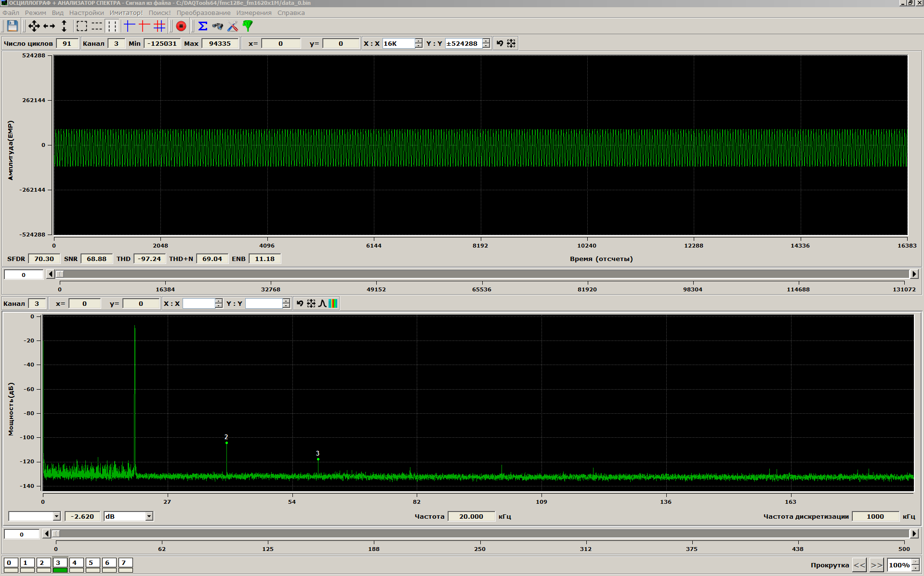Click the time scrollbar thumb handle
Viewport: 924px width, 576px height.
pyautogui.click(x=60, y=274)
